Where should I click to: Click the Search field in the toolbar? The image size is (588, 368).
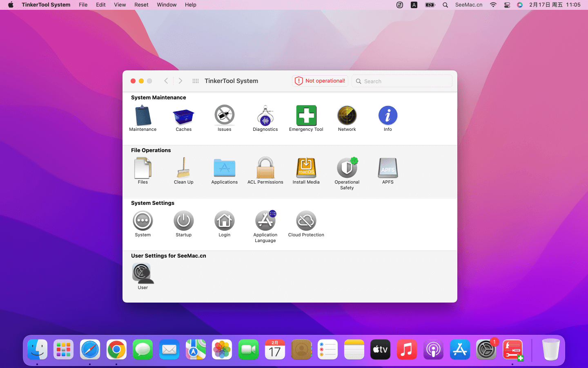pyautogui.click(x=402, y=81)
